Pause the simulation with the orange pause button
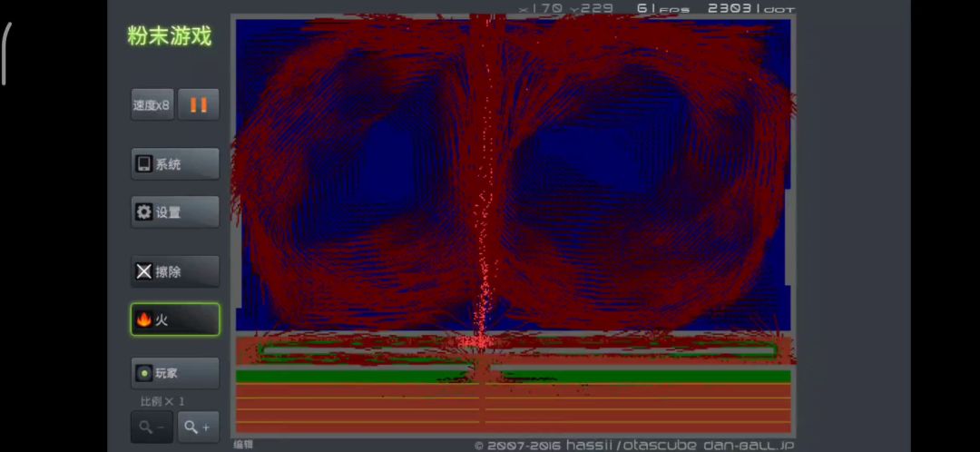This screenshot has height=452, width=980. 198,105
